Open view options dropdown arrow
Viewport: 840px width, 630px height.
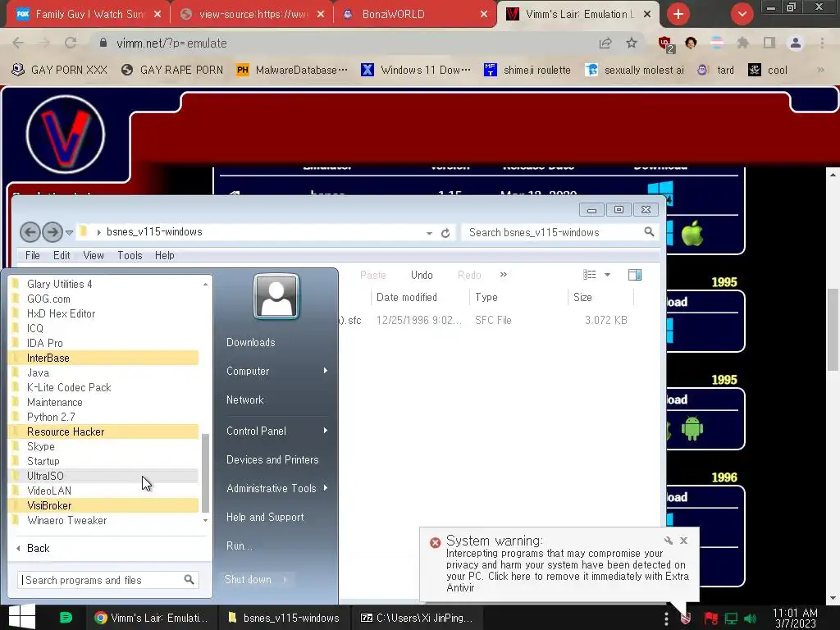click(608, 275)
